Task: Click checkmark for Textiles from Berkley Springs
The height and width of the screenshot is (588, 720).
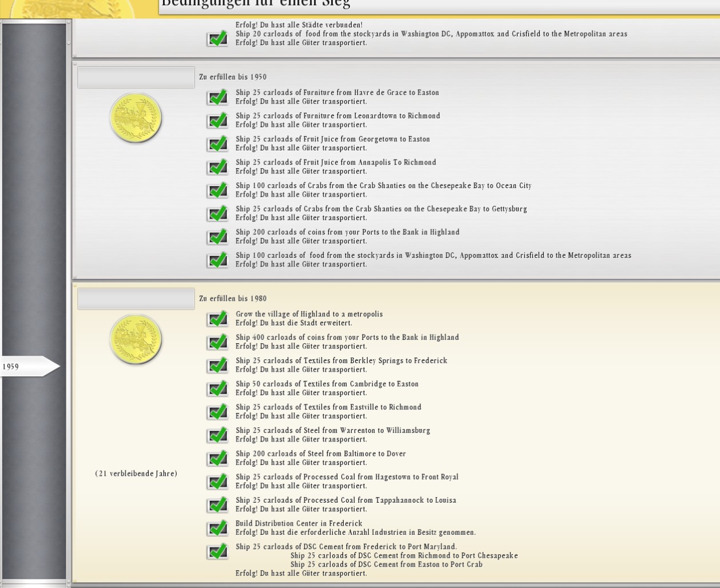Action: [217, 365]
